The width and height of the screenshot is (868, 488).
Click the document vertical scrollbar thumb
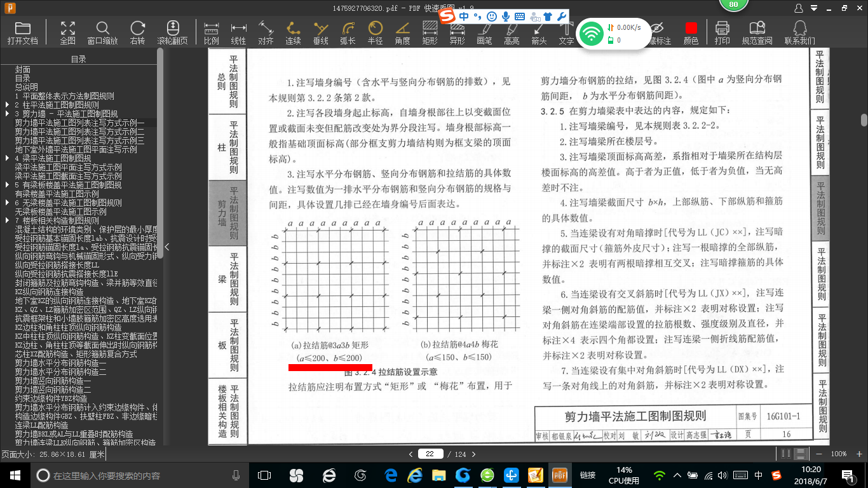point(864,120)
